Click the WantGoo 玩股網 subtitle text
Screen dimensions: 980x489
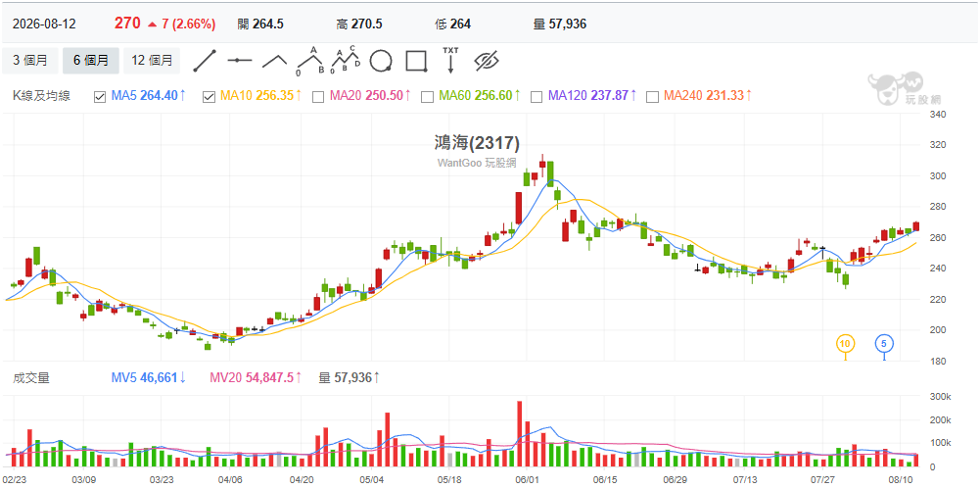point(477,163)
